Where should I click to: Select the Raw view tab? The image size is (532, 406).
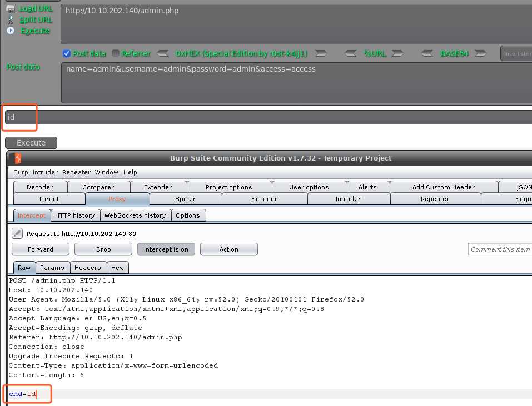(x=24, y=268)
